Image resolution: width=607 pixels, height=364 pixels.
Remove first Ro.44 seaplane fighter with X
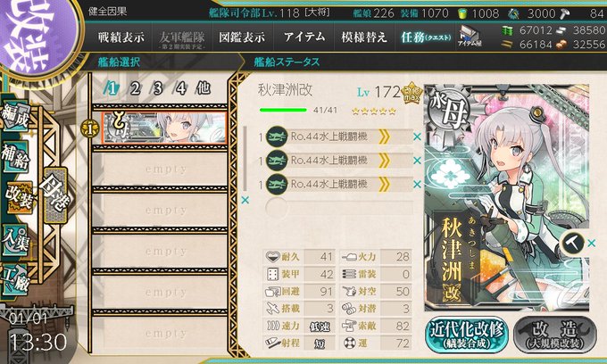pos(417,136)
